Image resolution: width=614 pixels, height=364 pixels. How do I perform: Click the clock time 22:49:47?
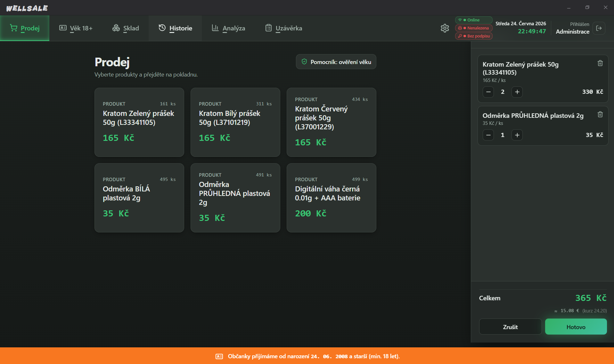pyautogui.click(x=532, y=31)
